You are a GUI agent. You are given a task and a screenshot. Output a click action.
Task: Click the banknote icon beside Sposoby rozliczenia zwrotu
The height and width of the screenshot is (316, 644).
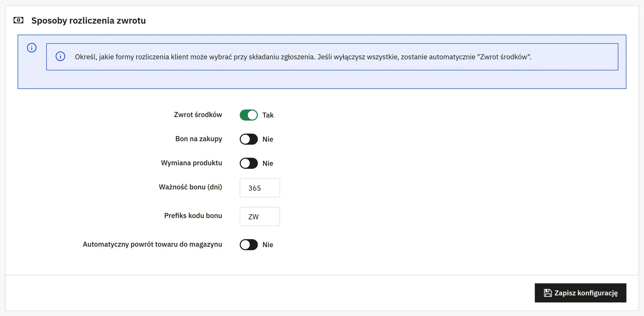(19, 20)
